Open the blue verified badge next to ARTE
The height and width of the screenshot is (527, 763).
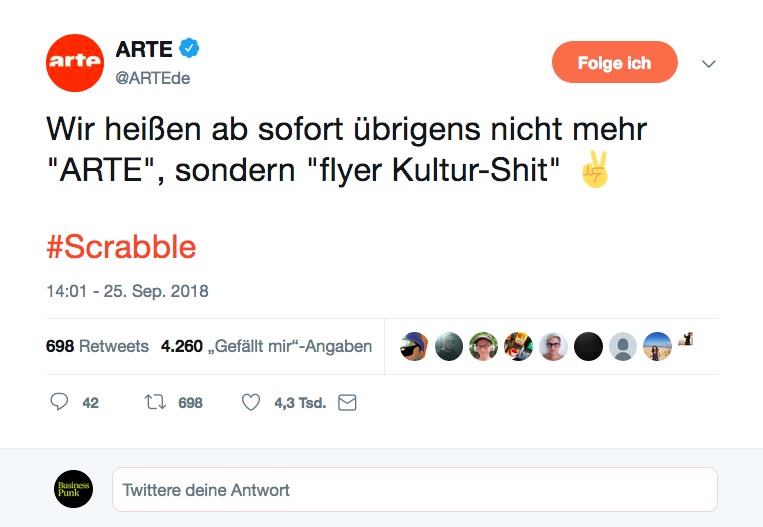(189, 48)
